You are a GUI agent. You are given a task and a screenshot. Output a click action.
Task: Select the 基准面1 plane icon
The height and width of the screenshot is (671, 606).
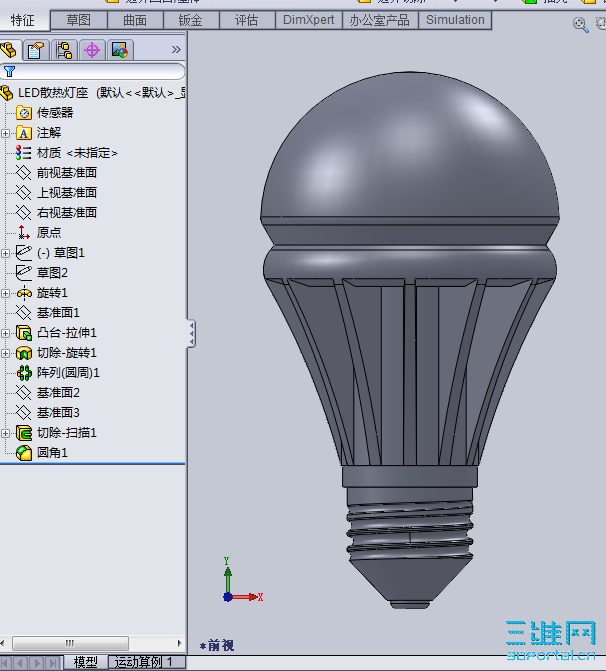coord(24,313)
